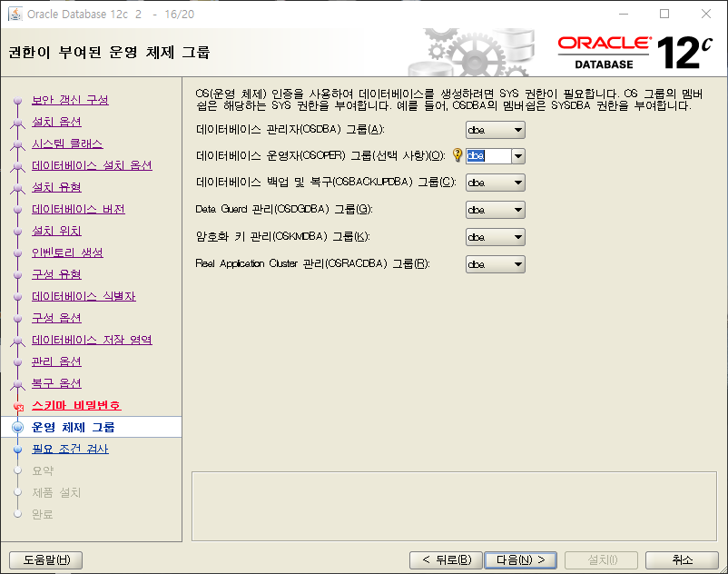Click the OSOPER group text field
This screenshot has width=728, height=574.
489,156
